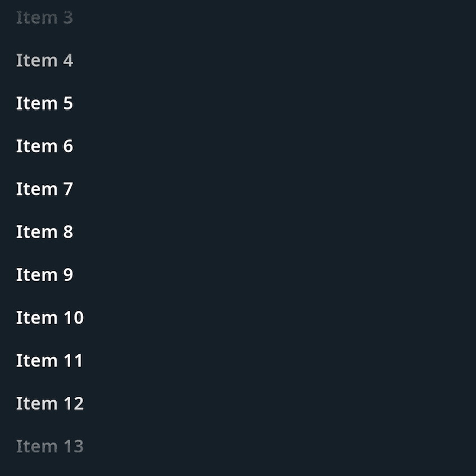Click the Item 12 label
This screenshot has height=476, width=476.
pyautogui.click(x=49, y=404)
